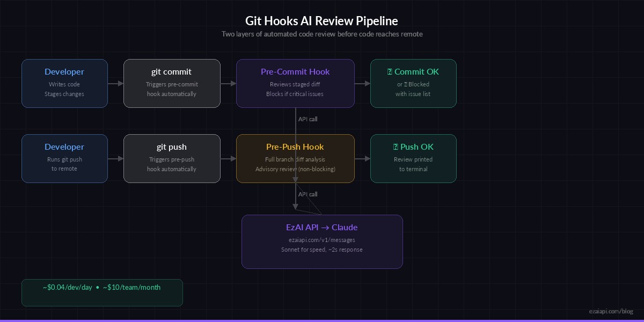Select the blocked icon next to 'Blocked'

(405, 84)
